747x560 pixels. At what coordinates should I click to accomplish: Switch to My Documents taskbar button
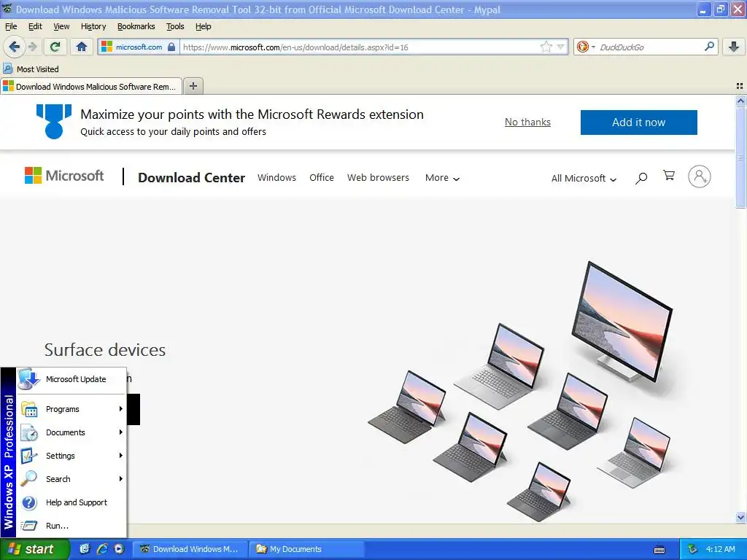tap(306, 549)
